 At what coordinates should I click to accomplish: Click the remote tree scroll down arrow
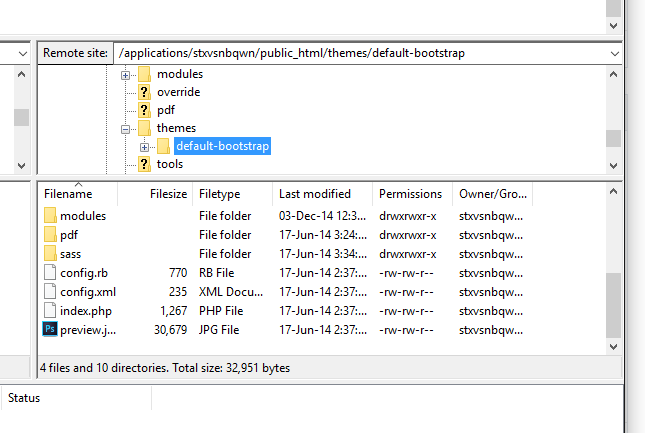pyautogui.click(x=613, y=166)
